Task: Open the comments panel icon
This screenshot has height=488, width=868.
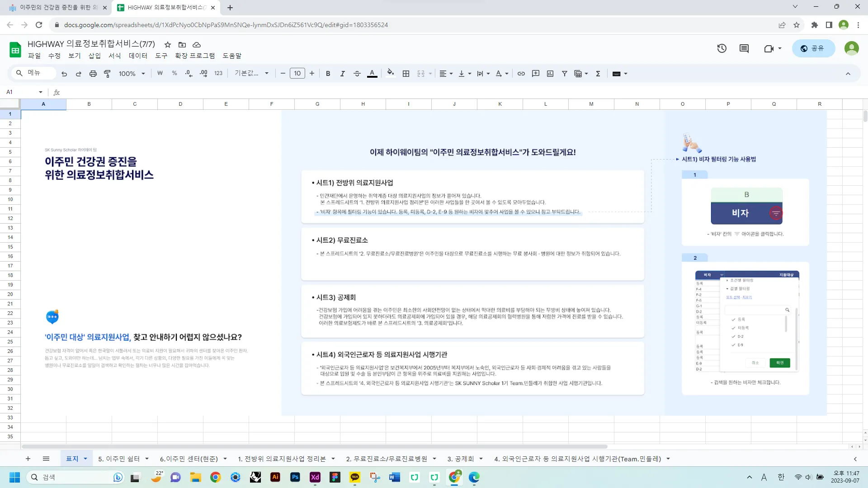Action: coord(744,48)
